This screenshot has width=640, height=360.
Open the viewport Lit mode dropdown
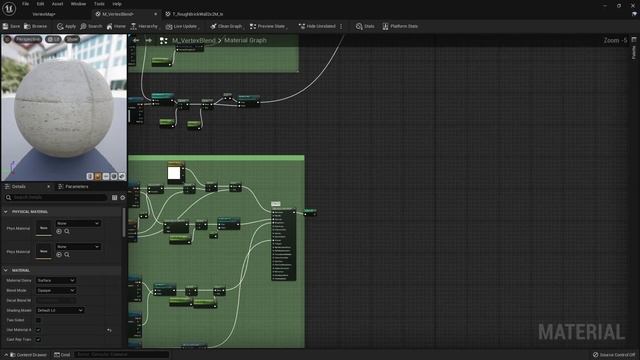click(53, 39)
